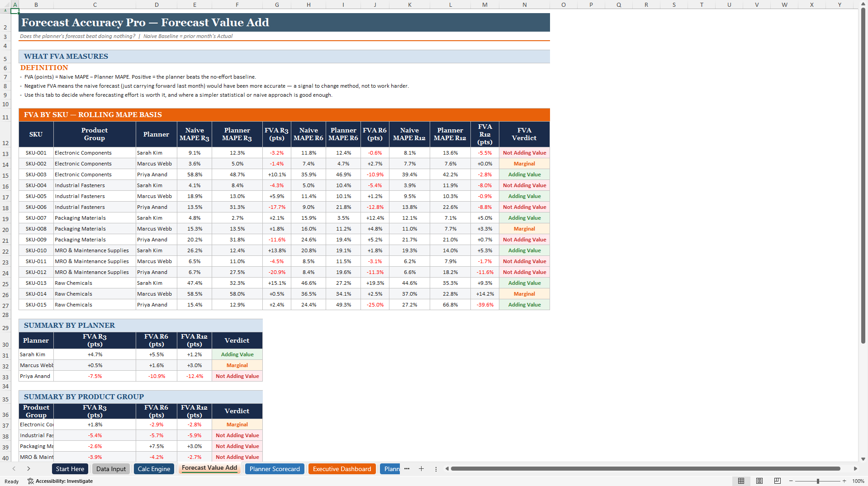This screenshot has width=868, height=486.
Task: Select SKU-003 Naive MAPE R3 58.8%
Action: (194, 175)
